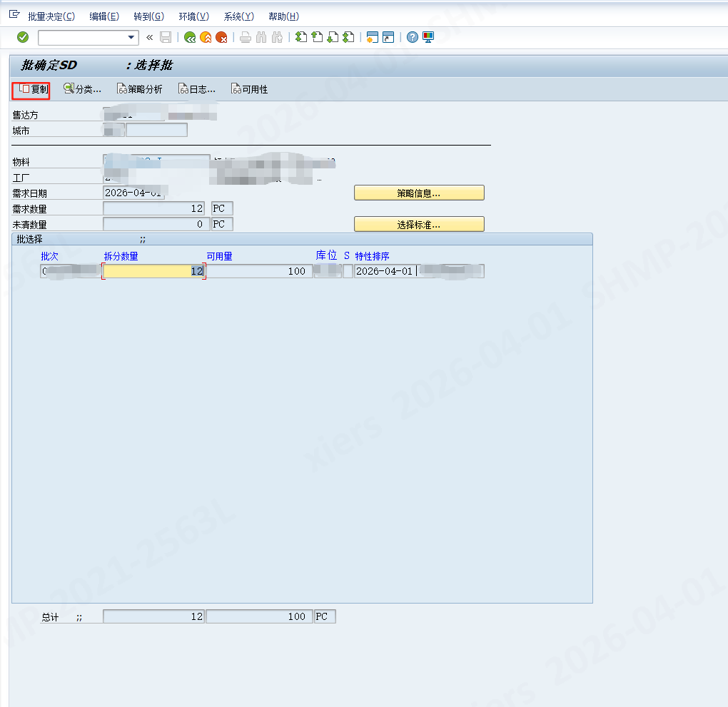Open the 编辑(E) menu
Screen dimensions: 728x707
104,16
